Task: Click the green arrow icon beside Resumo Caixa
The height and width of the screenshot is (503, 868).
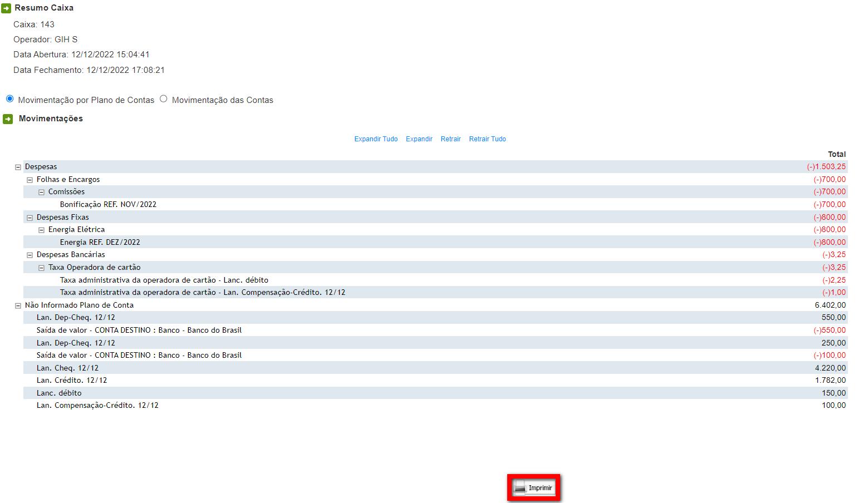Action: click(x=6, y=8)
